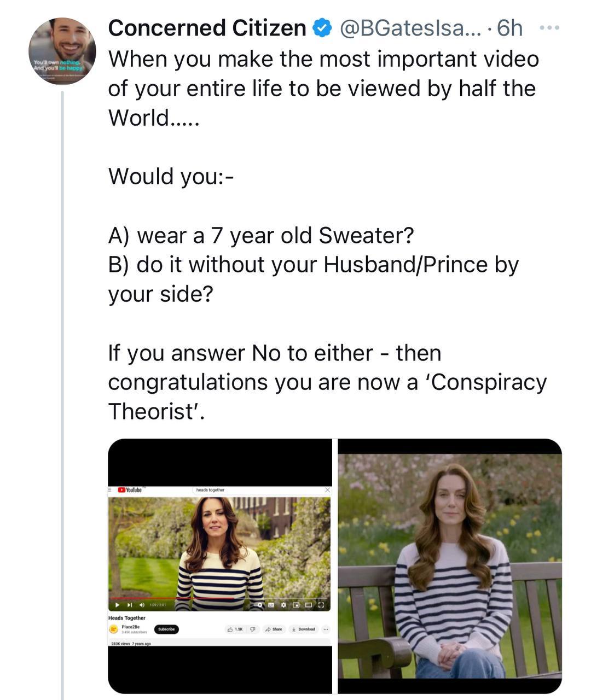Open the YouTube hamburger menu
591x700 pixels.
pos(111,490)
